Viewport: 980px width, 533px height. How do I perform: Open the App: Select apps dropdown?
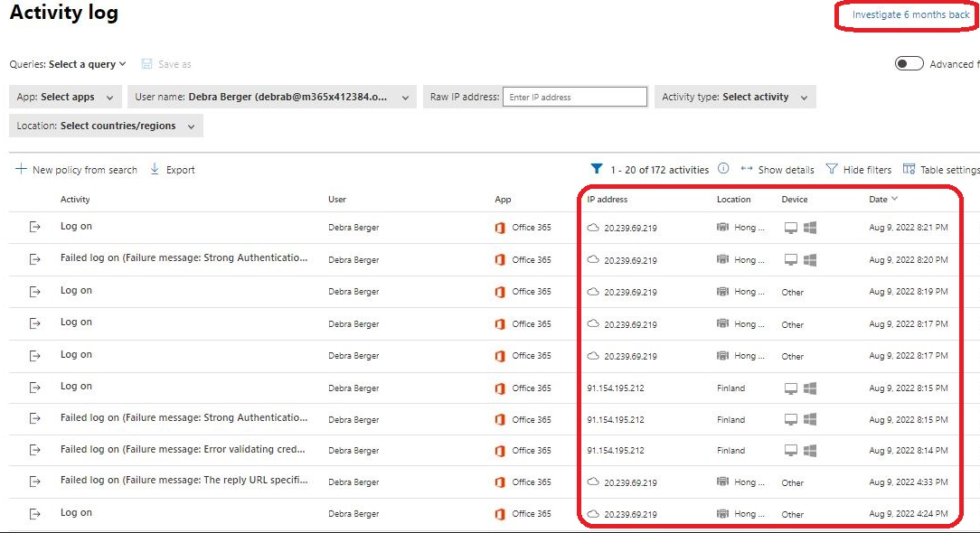coord(66,97)
